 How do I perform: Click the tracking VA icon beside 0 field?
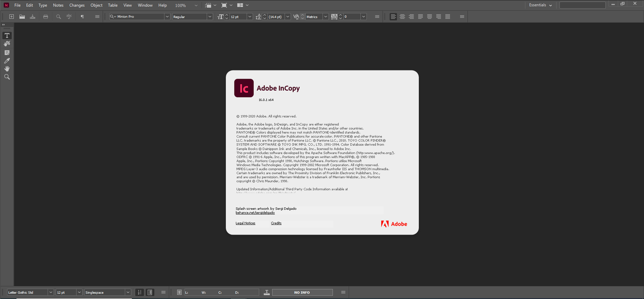click(335, 17)
